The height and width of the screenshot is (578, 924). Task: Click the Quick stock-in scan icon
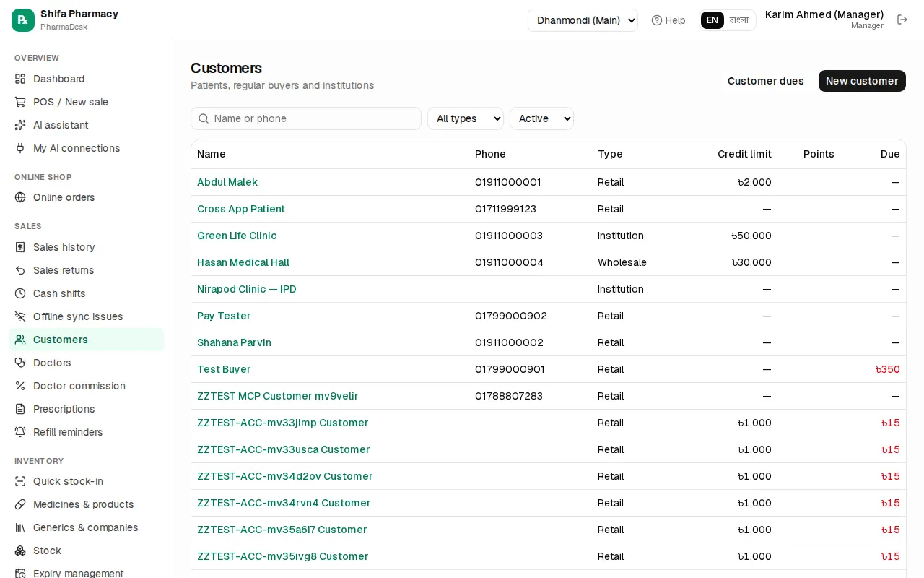[20, 481]
